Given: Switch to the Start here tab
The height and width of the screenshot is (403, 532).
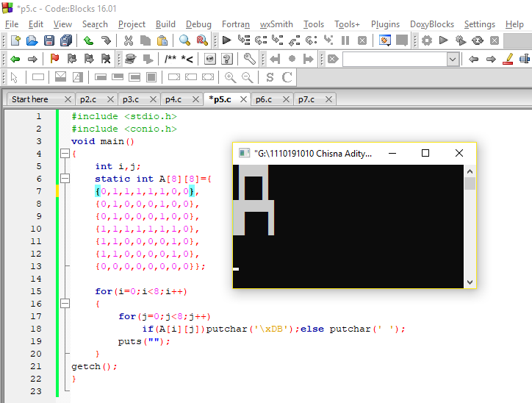Looking at the screenshot, I should 30,99.
